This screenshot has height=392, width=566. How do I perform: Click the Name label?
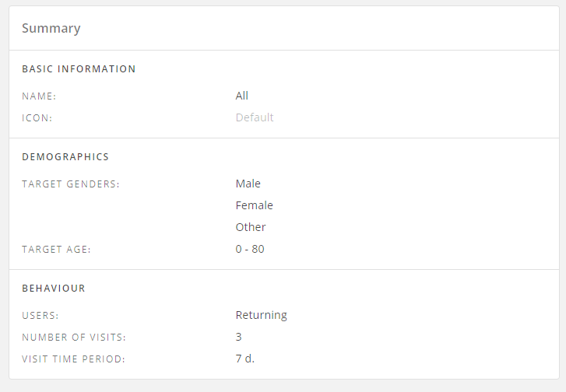coord(39,96)
